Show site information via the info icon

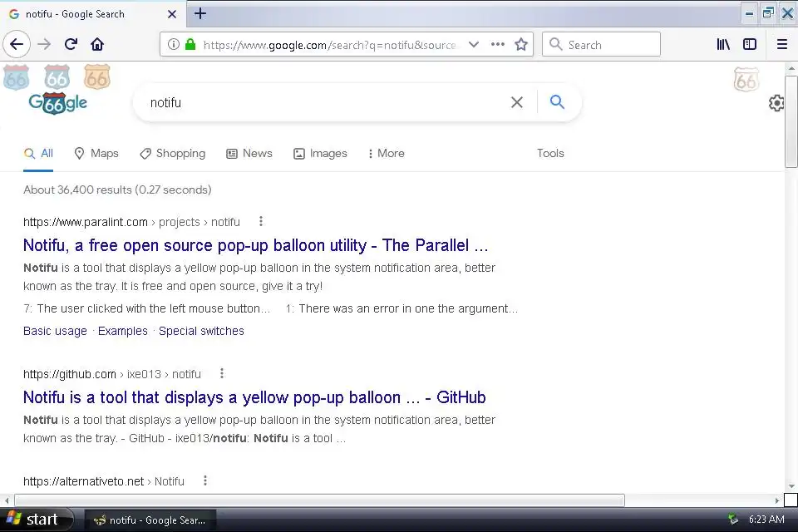[174, 44]
